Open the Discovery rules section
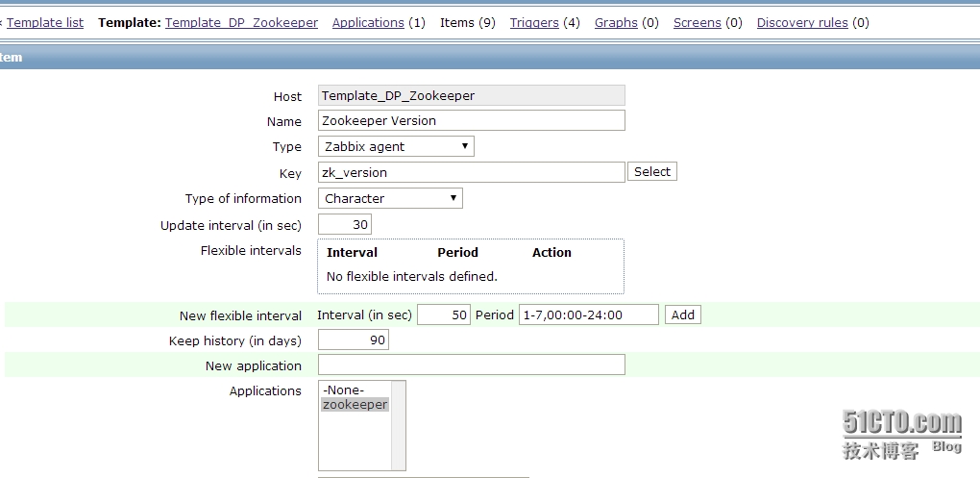980x478 pixels. [802, 22]
